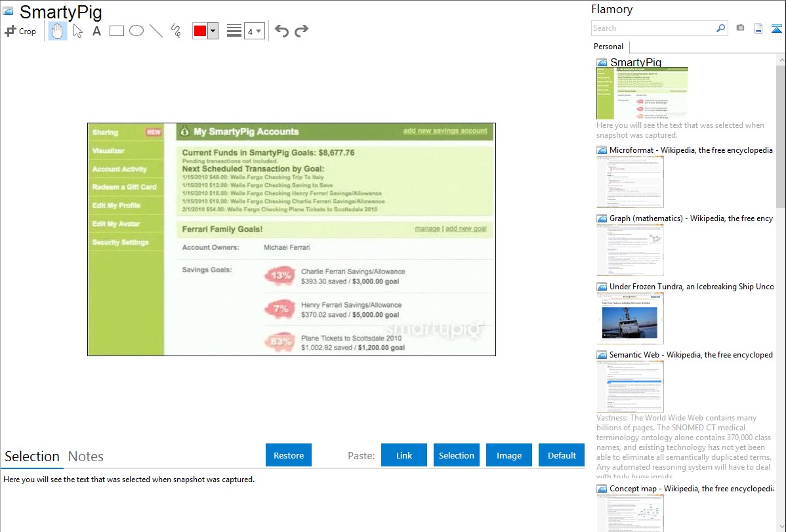Paste as Link button
Viewport: 786px width, 532px height.
(x=404, y=455)
